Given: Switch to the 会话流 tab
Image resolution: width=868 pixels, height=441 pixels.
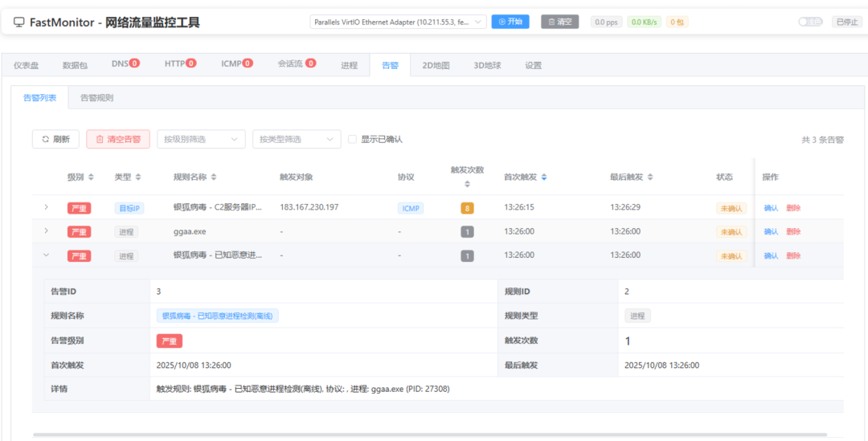Looking at the screenshot, I should pyautogui.click(x=297, y=64).
